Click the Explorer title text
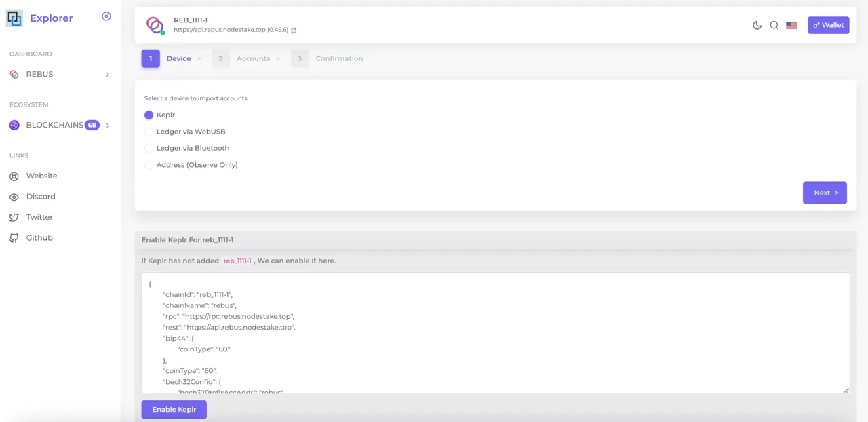This screenshot has width=868, height=422. (52, 18)
